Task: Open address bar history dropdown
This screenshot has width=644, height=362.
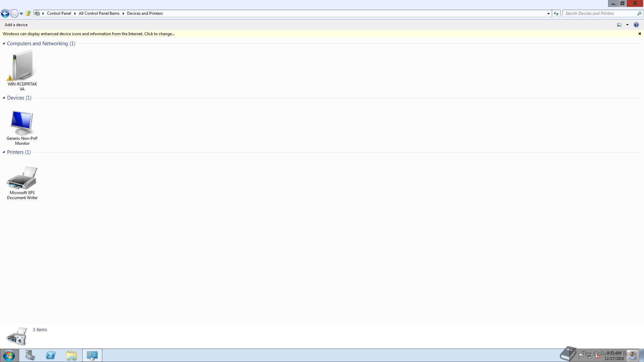Action: pyautogui.click(x=548, y=14)
